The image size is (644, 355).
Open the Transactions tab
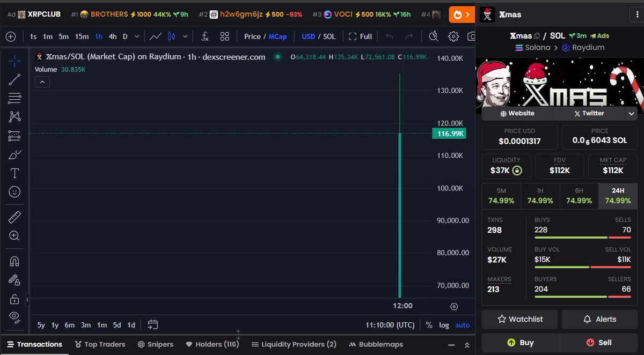34,344
